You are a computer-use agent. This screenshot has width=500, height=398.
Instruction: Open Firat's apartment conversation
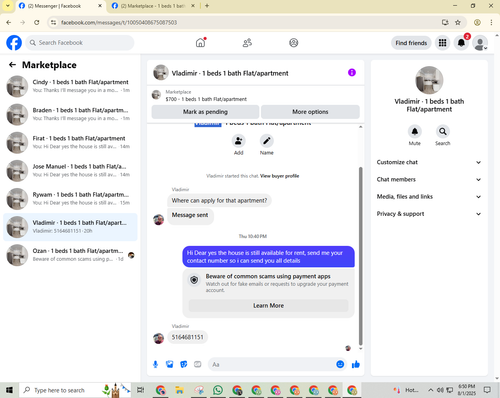point(70,143)
